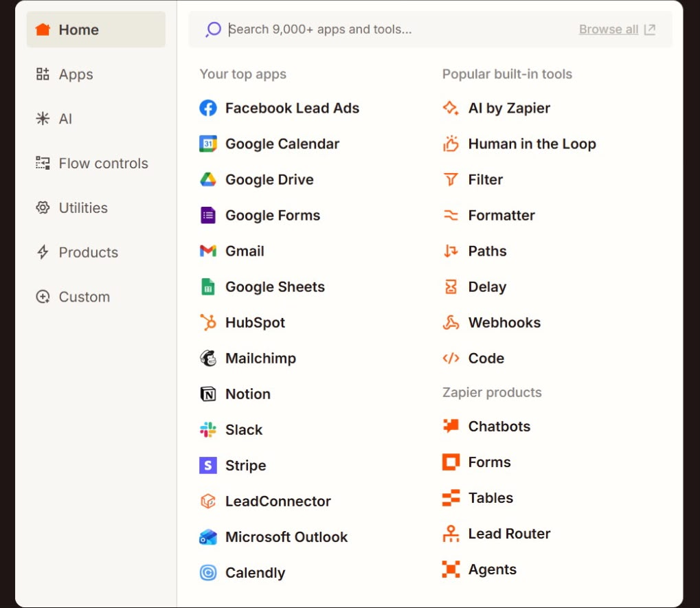Choose the Mailchimp label

(261, 358)
